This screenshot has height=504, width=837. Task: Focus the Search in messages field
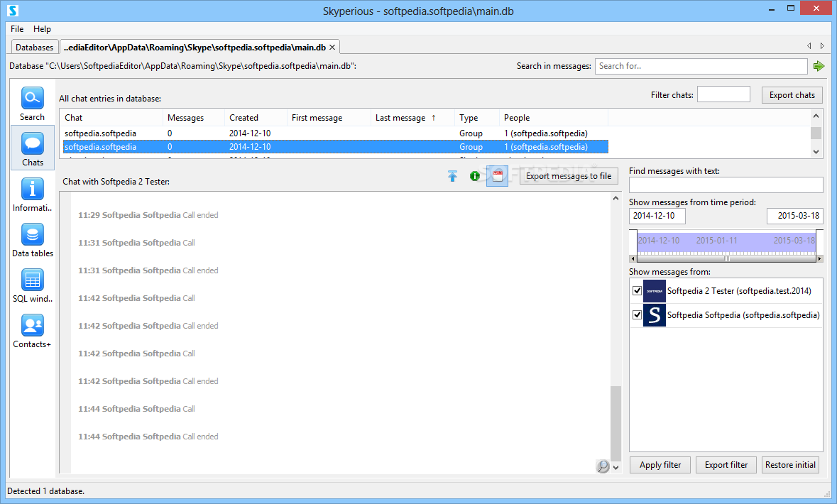pyautogui.click(x=701, y=66)
